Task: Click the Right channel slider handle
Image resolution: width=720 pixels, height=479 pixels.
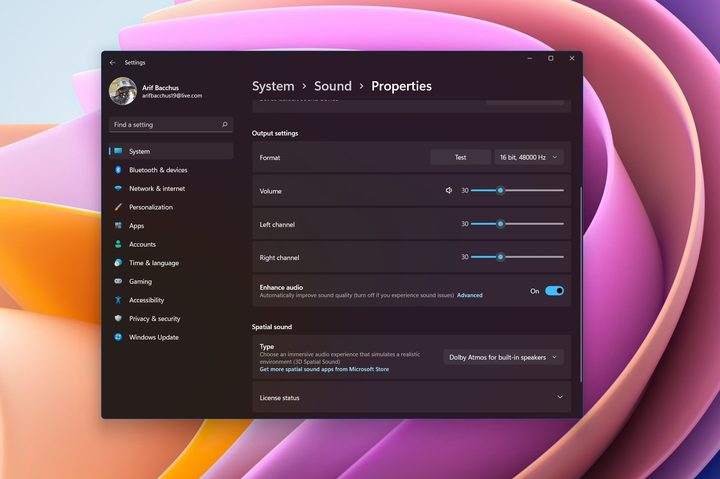Action: 501,257
